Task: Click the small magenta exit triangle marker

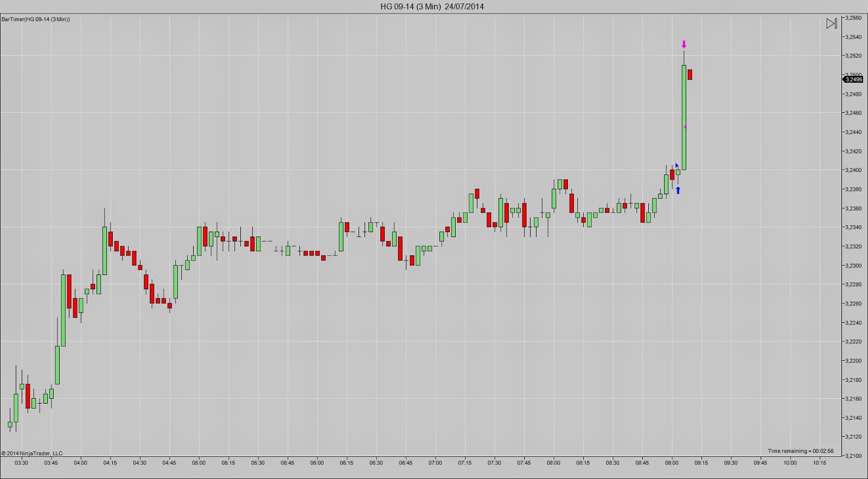Action: [686, 127]
